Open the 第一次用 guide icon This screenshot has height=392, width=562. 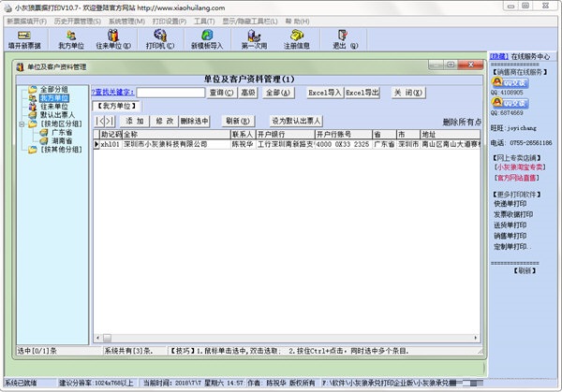pos(254,39)
